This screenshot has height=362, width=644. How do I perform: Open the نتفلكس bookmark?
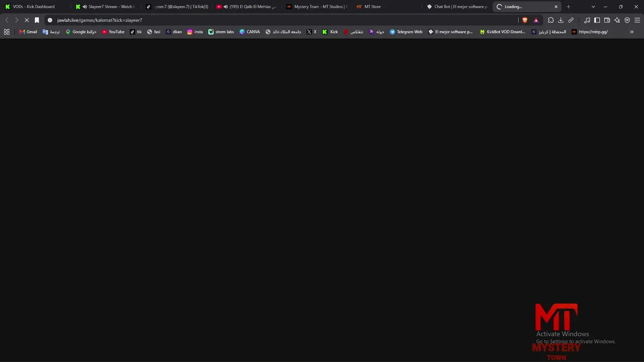click(353, 32)
